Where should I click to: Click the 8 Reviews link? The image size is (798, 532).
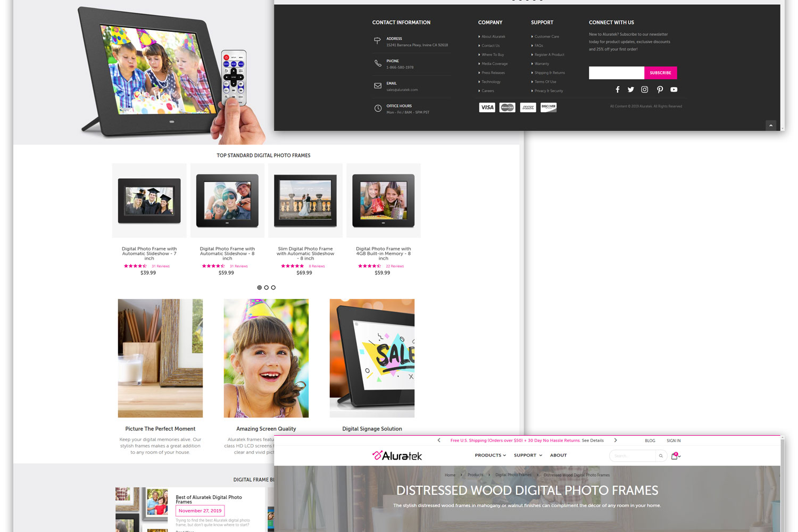pyautogui.click(x=317, y=266)
